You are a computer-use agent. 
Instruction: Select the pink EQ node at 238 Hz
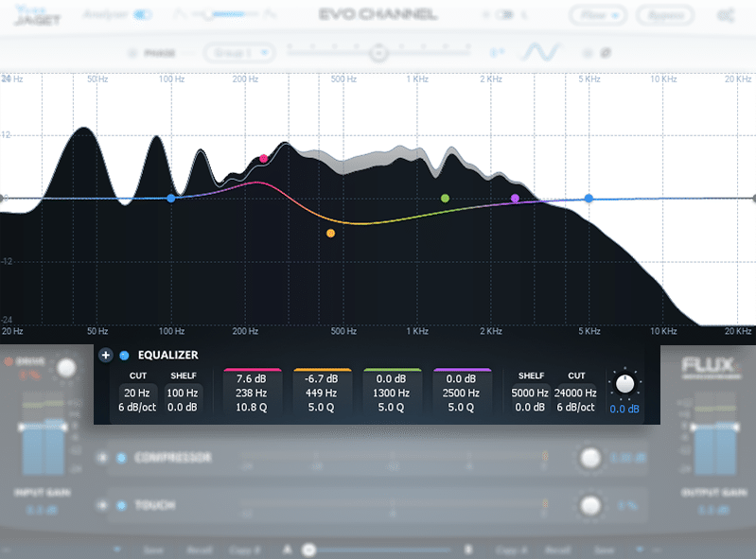click(263, 159)
